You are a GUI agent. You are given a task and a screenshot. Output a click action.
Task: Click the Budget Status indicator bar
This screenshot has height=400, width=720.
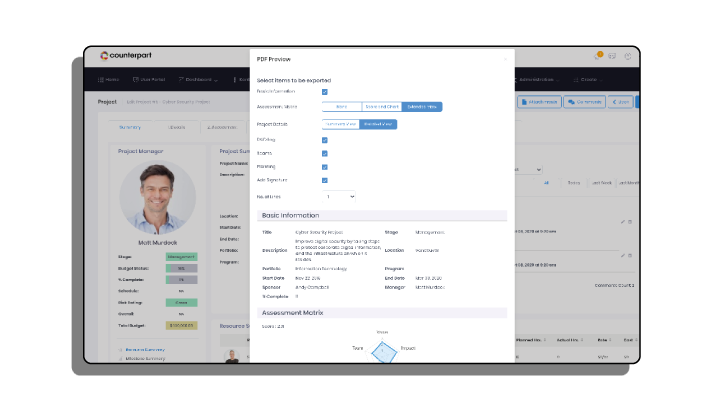click(x=181, y=268)
